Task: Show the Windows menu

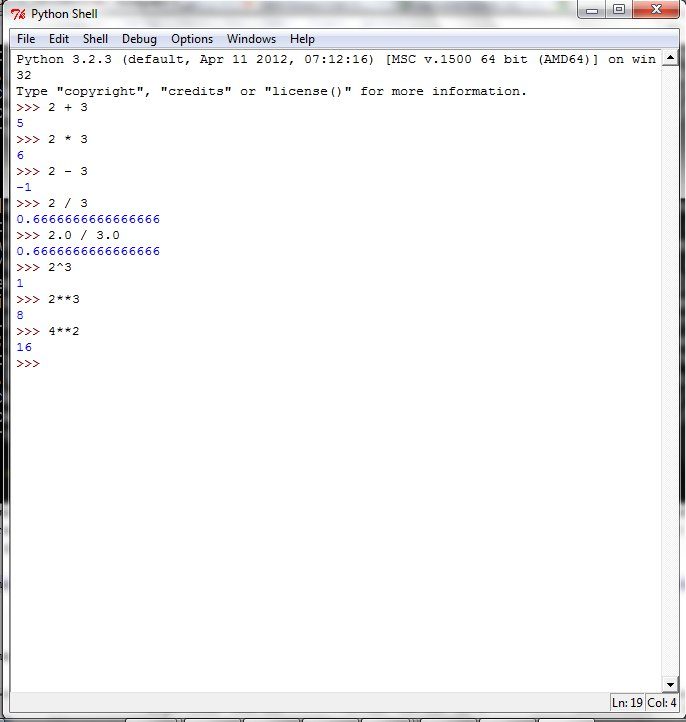Action: click(251, 39)
